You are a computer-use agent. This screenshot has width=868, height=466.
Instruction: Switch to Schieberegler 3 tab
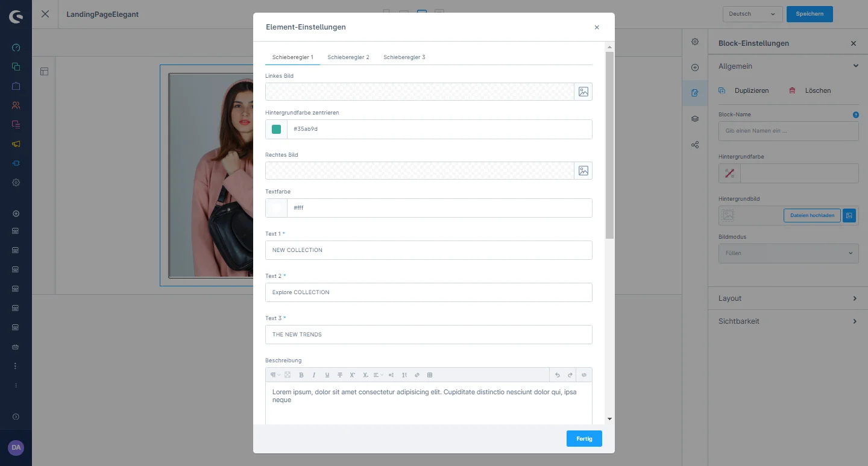(x=404, y=57)
